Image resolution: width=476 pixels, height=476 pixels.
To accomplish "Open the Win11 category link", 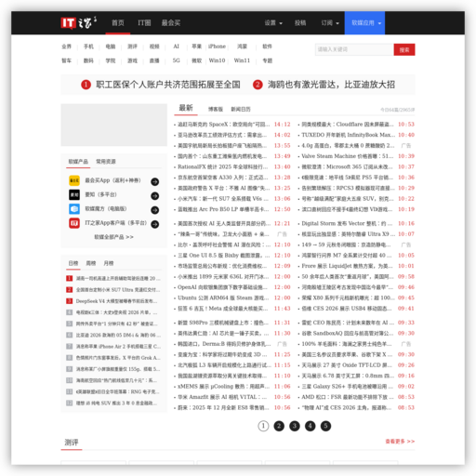I will pyautogui.click(x=242, y=60).
